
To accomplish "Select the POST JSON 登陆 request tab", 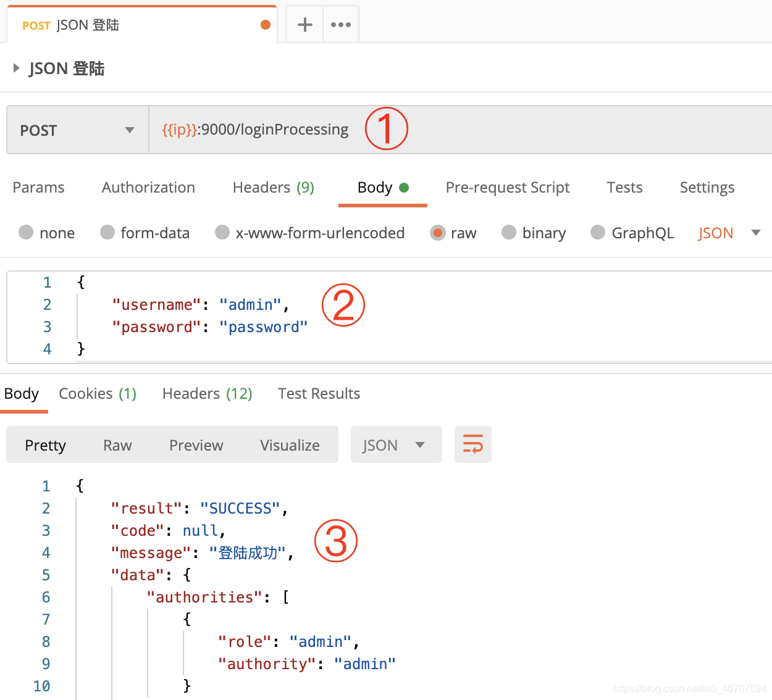I will [x=142, y=25].
